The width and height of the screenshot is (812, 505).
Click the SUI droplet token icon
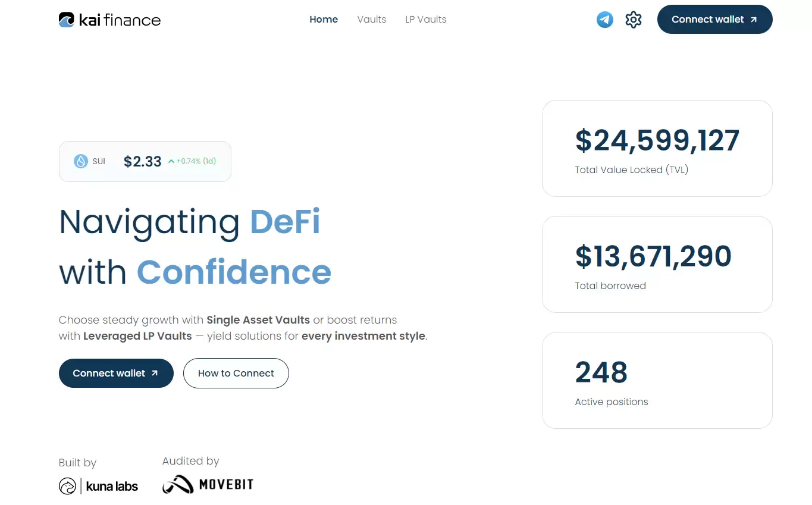point(81,161)
